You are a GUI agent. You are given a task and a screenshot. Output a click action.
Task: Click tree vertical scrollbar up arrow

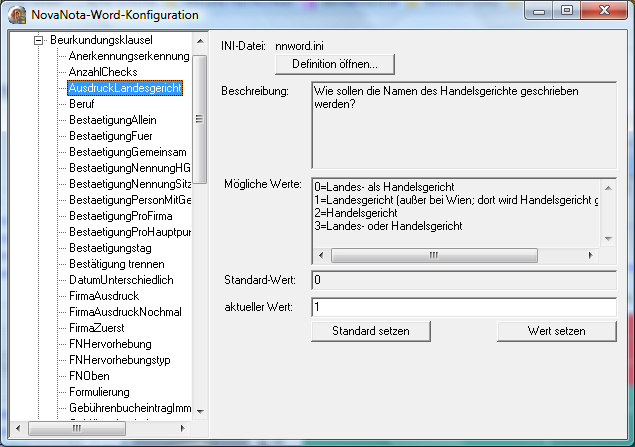[x=200, y=41]
